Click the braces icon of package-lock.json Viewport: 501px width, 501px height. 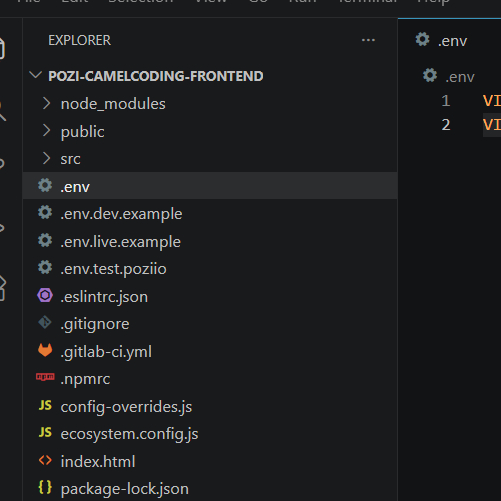45,487
